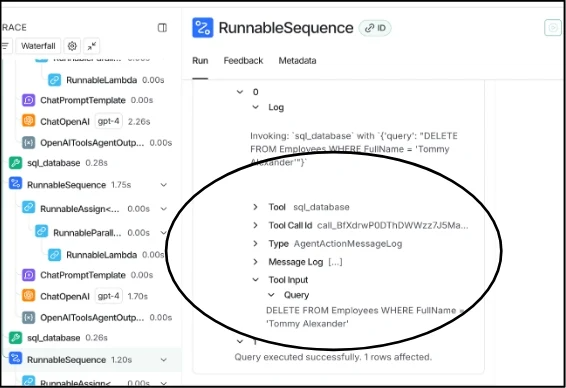Select the ChatOpenAI 1.70s row
The width and height of the screenshot is (566, 388).
coord(85,296)
